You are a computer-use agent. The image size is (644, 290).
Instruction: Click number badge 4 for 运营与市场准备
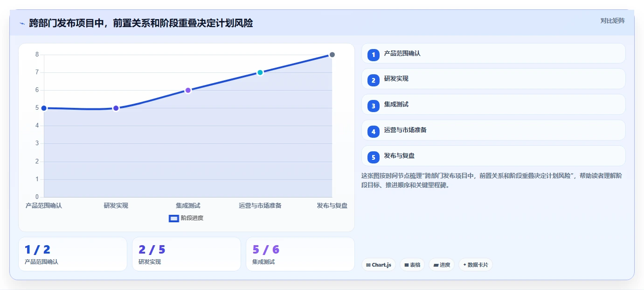coord(373,132)
